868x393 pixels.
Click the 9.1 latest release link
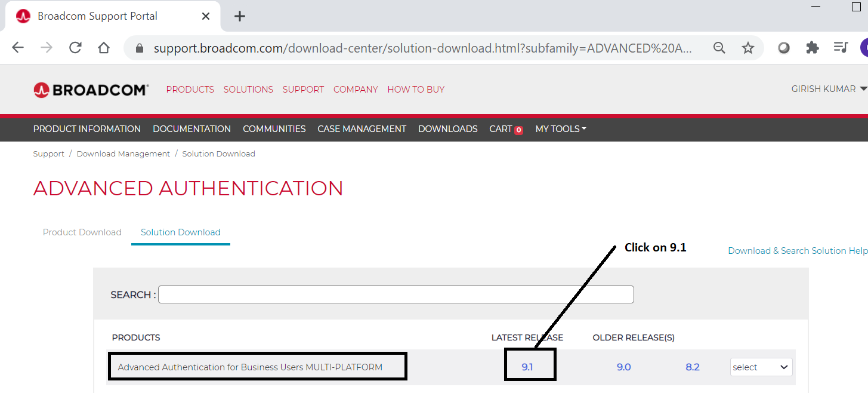[527, 367]
